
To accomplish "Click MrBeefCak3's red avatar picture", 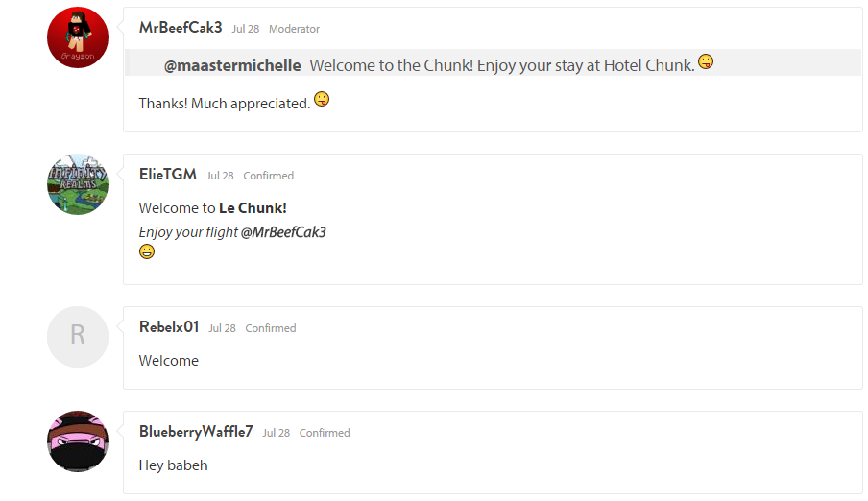I will pos(78,37).
